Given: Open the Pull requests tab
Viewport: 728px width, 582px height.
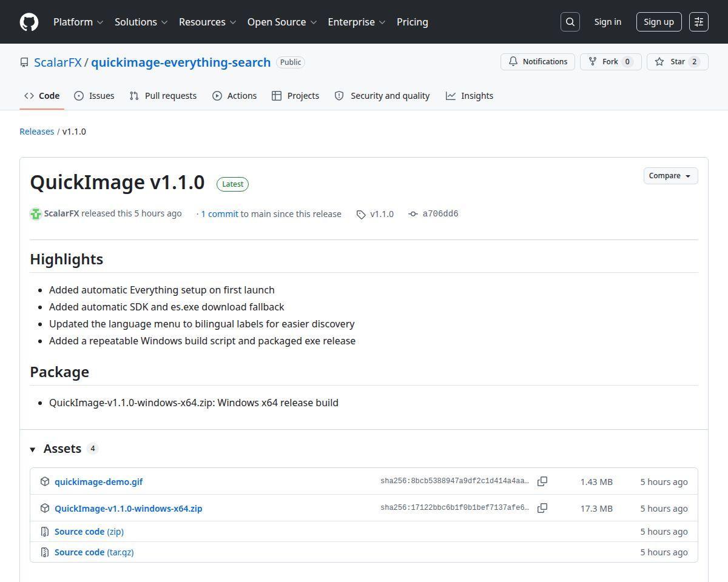Looking at the screenshot, I should pos(163,96).
